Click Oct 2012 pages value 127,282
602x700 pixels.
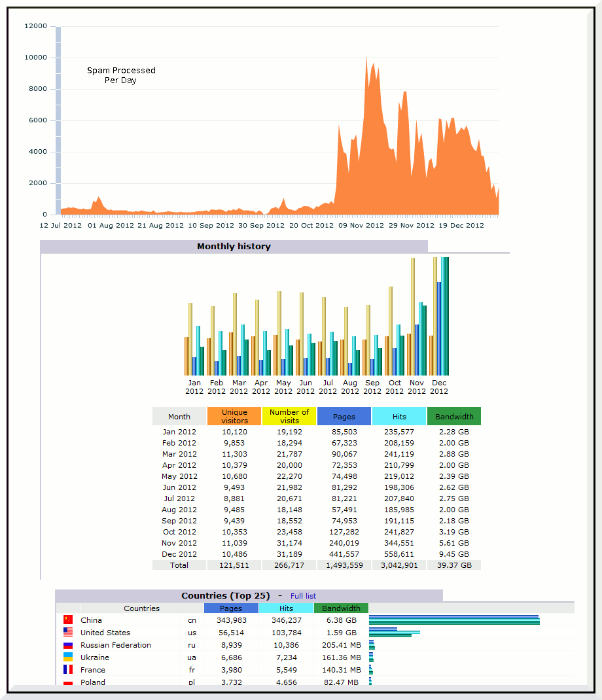point(344,532)
